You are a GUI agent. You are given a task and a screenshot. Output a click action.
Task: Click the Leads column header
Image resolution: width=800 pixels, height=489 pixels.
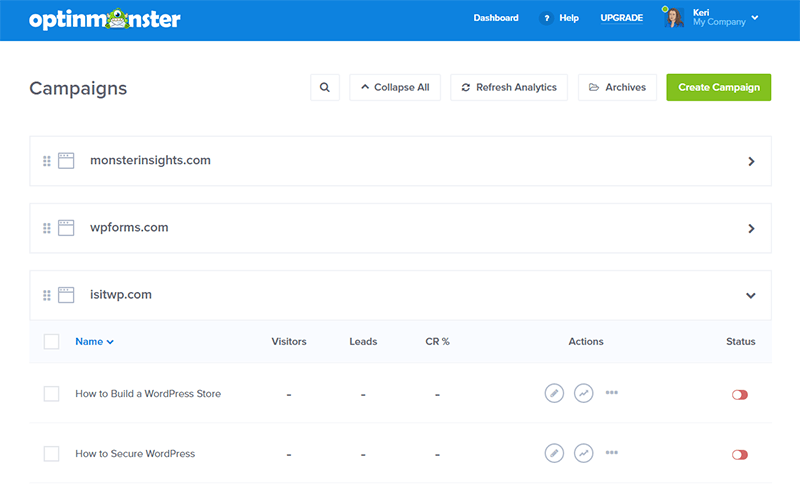(x=363, y=341)
